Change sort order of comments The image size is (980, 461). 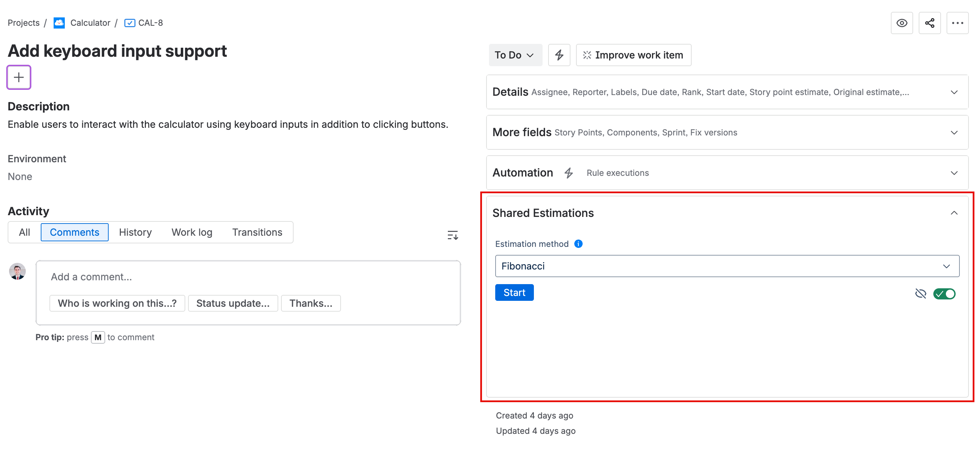pos(452,235)
